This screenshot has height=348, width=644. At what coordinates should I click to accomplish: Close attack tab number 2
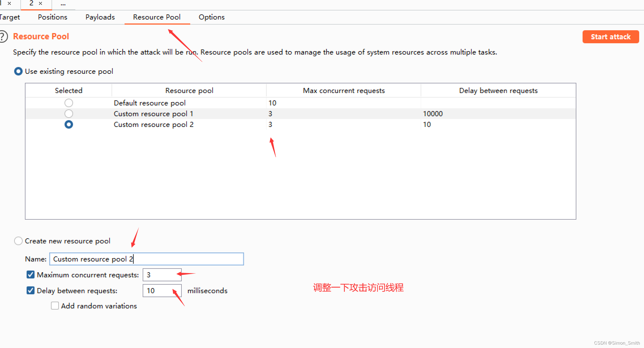(x=40, y=3)
